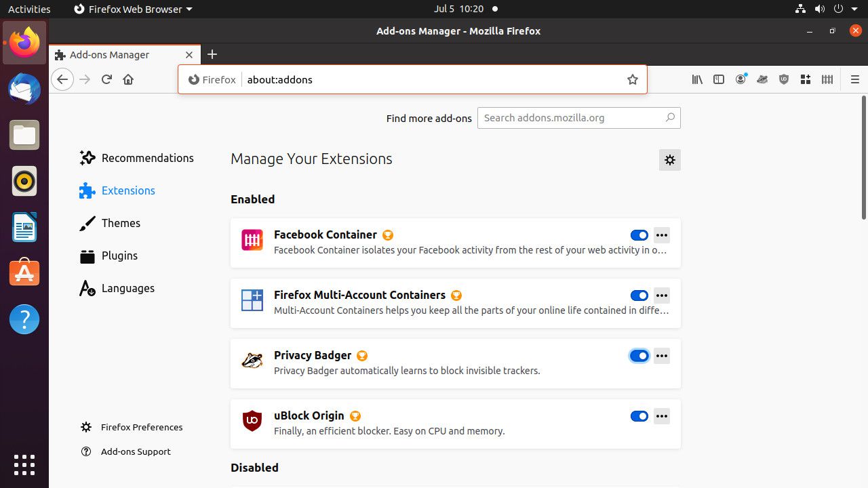
Task: Disable the Facebook Container extension toggle
Action: point(639,235)
